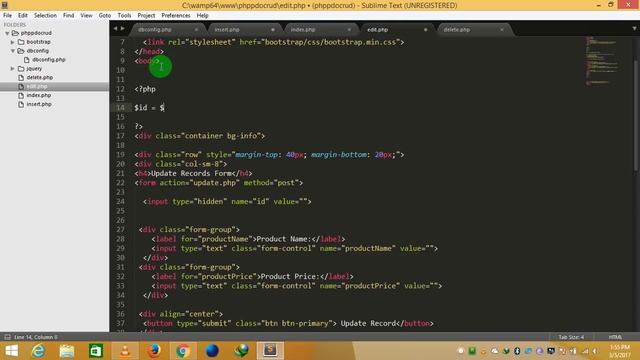Place cursor on line 14 code
The image size is (640, 360).
point(149,108)
